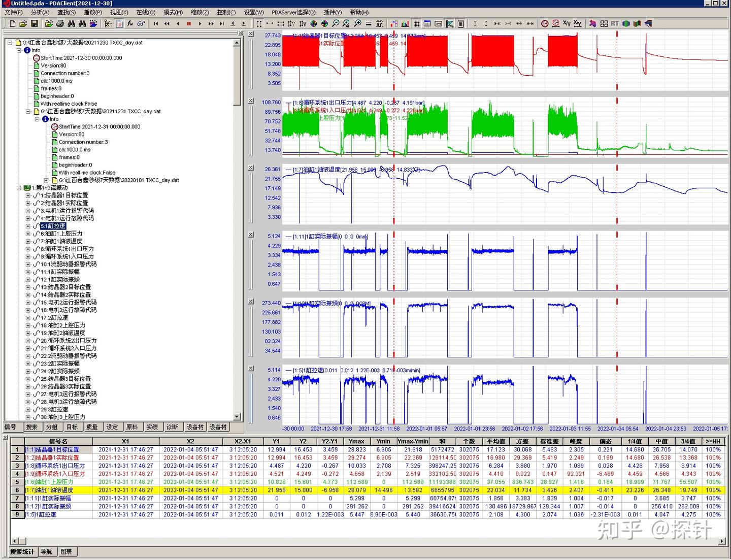Click the Save floppy disk icon
Viewport: 731px width, 560px height.
[35, 23]
